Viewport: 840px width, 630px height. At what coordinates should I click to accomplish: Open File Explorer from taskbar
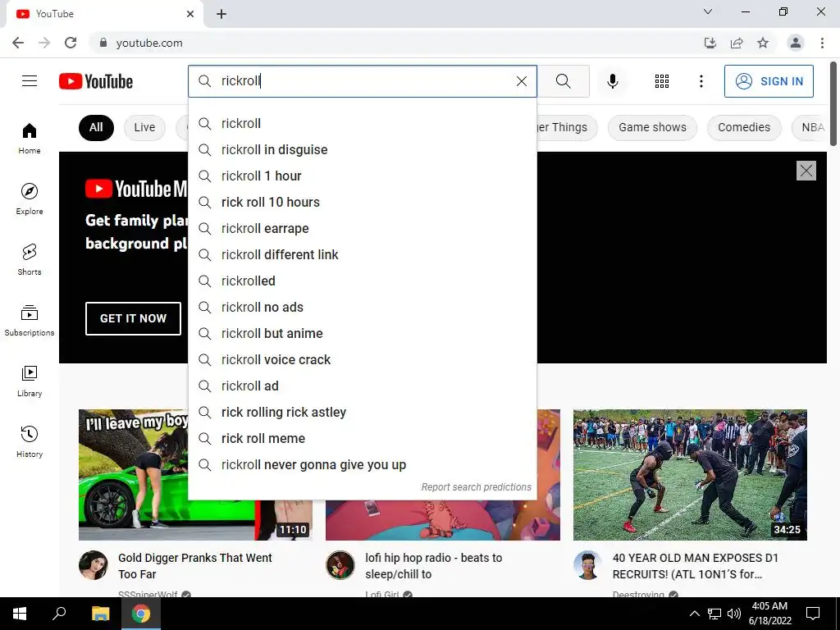(x=100, y=614)
